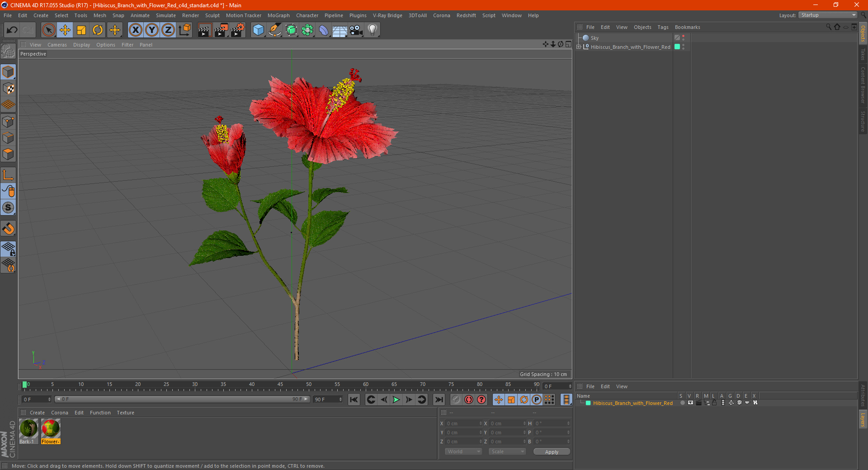
Task: Toggle Sky visibility dots
Action: [683, 38]
